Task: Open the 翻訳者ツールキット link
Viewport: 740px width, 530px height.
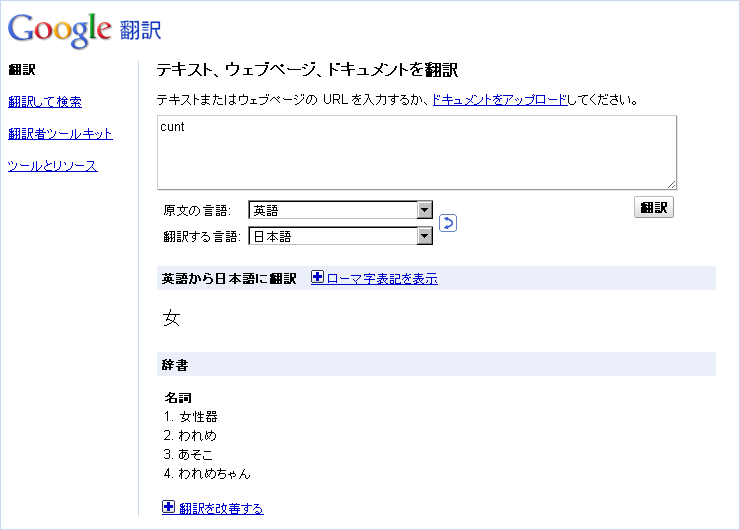Action: [60, 134]
